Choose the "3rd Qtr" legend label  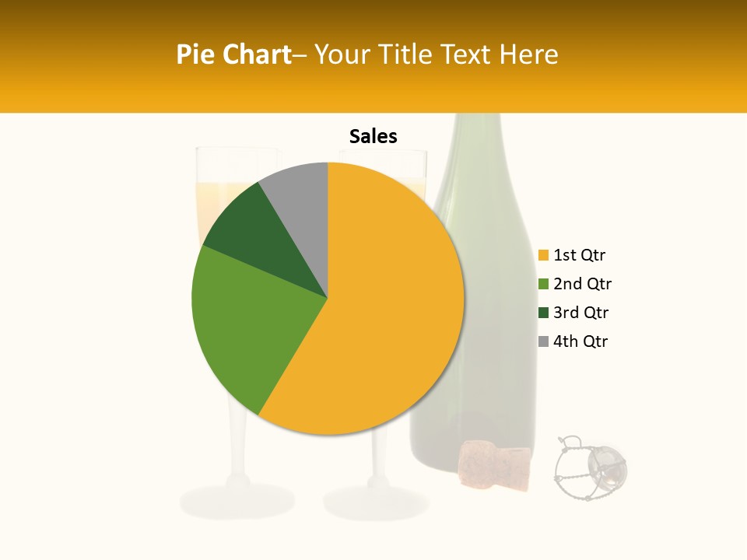[x=581, y=313]
